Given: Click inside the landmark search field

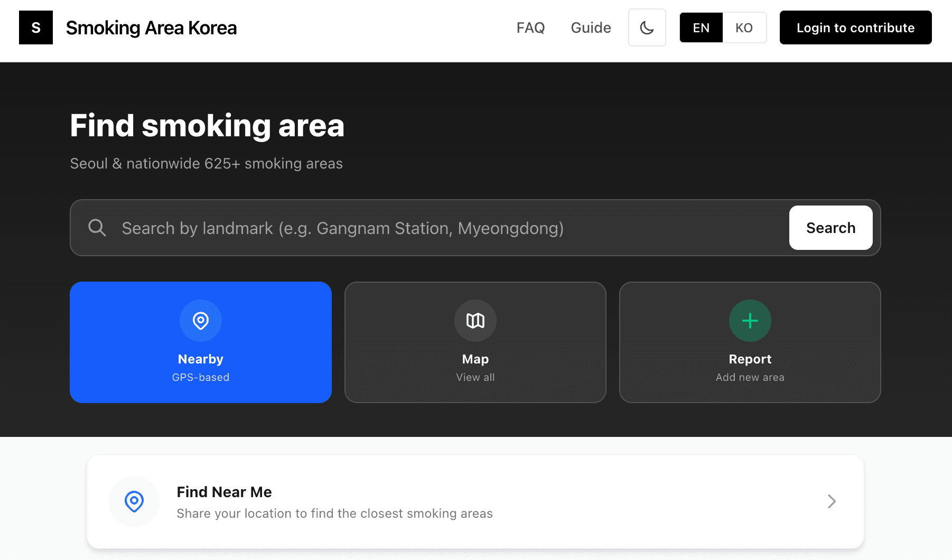Looking at the screenshot, I should pos(370,228).
